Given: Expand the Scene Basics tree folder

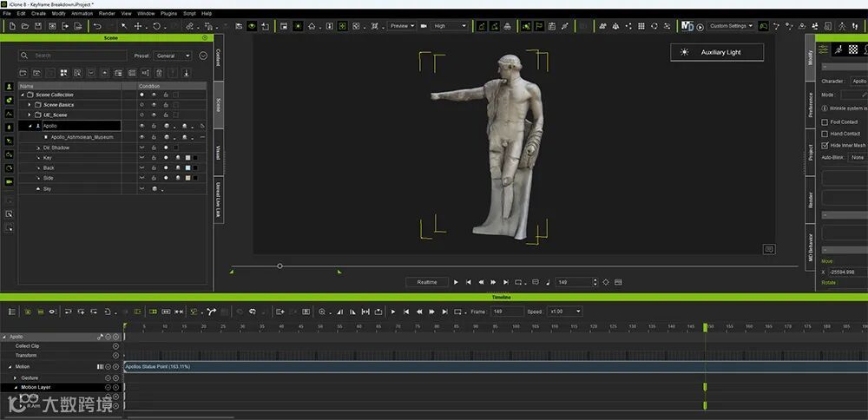Looking at the screenshot, I should click(x=29, y=105).
